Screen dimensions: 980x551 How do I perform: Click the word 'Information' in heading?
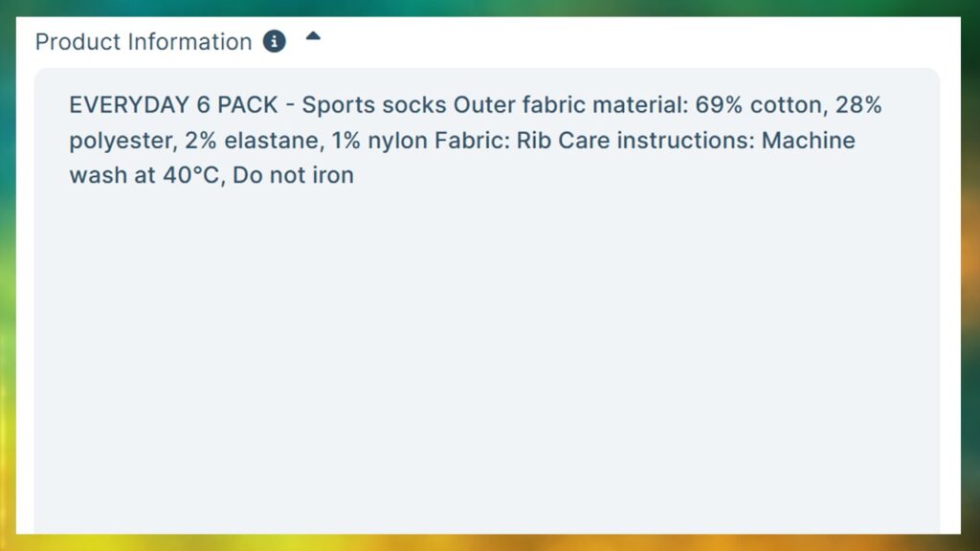tap(190, 42)
